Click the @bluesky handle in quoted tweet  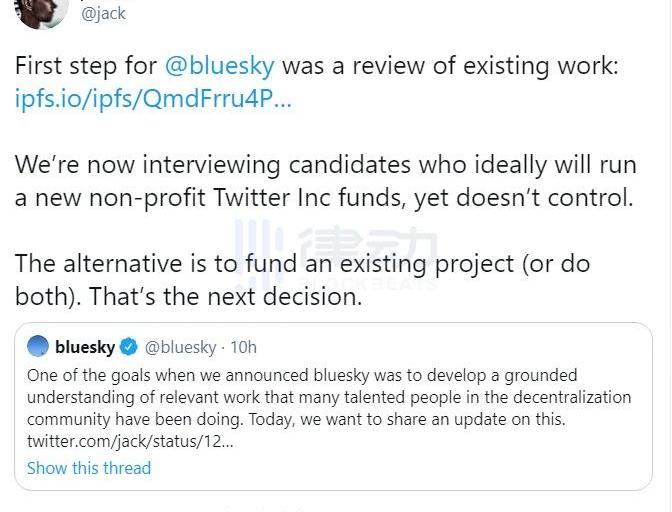coord(180,347)
